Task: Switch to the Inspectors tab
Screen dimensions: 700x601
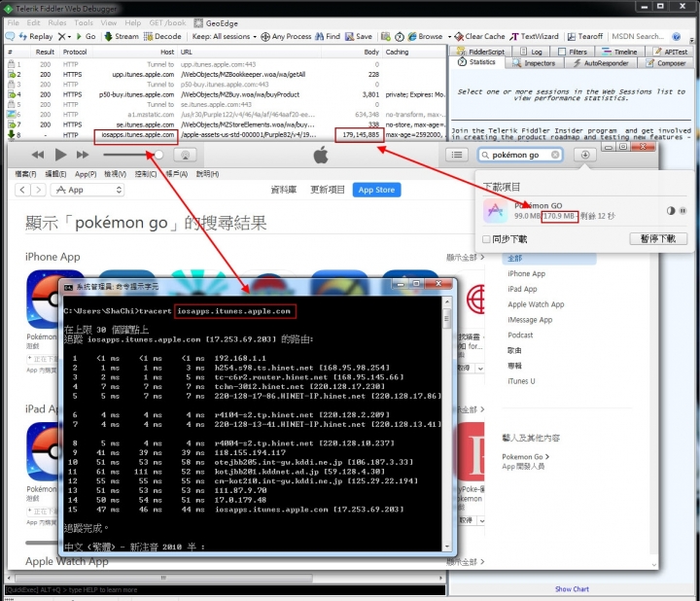Action: click(x=534, y=63)
